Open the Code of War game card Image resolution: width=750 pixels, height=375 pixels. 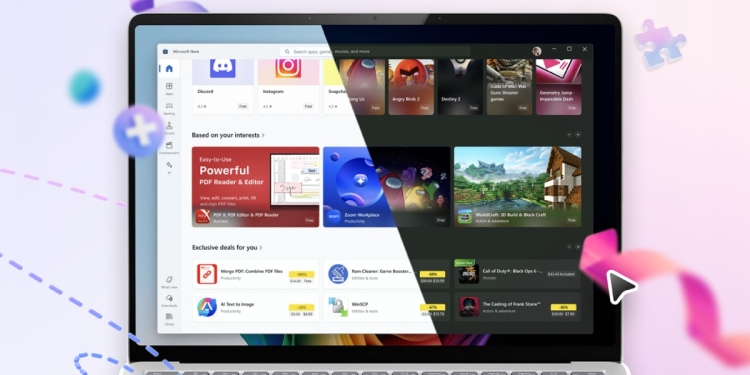point(509,87)
